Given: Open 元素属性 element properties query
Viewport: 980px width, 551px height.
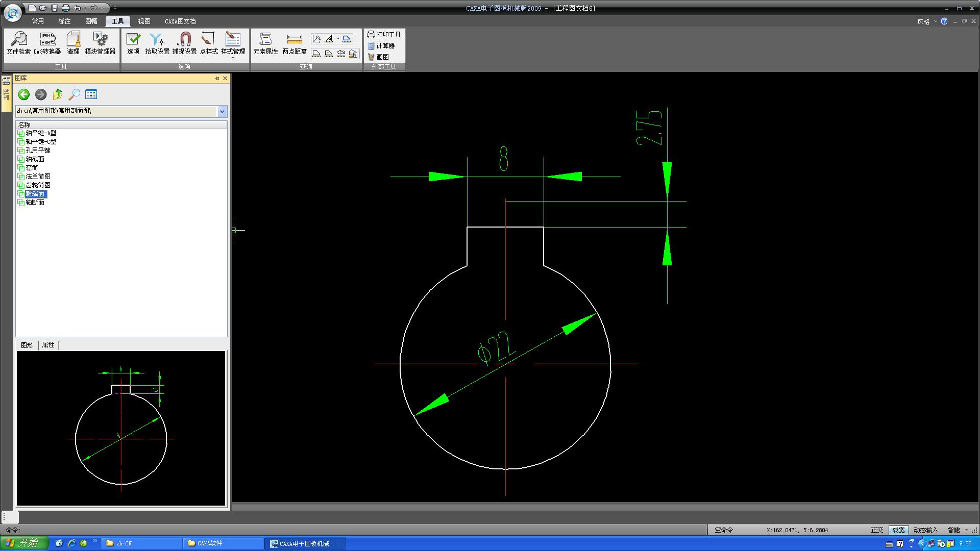Looking at the screenshot, I should pyautogui.click(x=265, y=43).
